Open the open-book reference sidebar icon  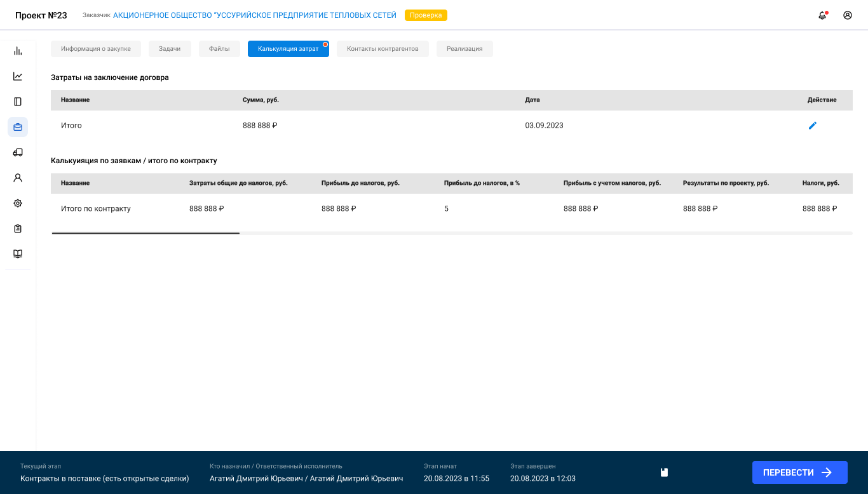18,254
